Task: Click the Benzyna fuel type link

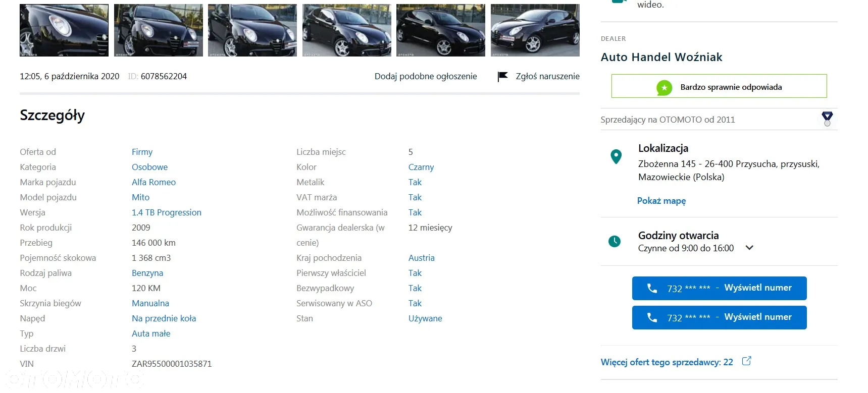Action: coord(147,273)
